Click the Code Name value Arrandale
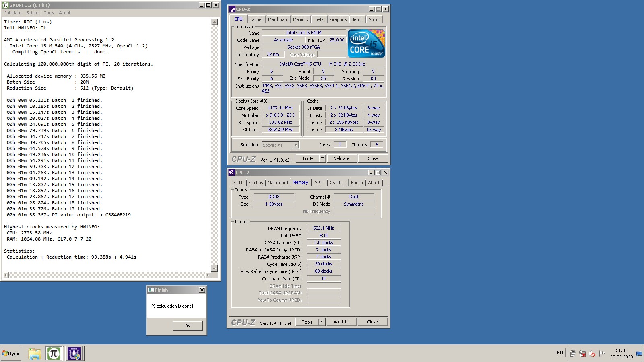The height and width of the screenshot is (362, 644). point(283,40)
